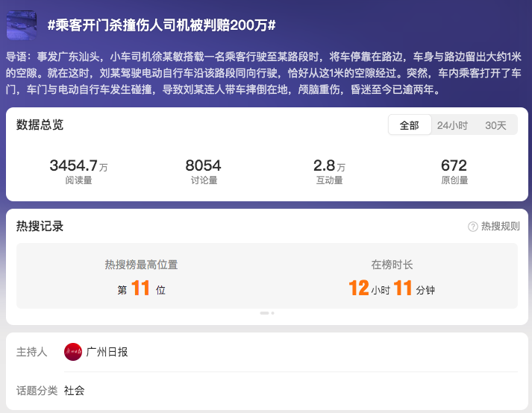532x413 pixels.
Task: Click the 广州日报 host name
Action: (x=107, y=352)
